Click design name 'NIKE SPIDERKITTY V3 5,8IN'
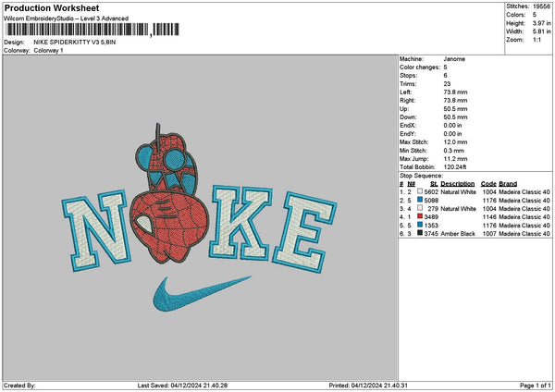This screenshot has height=392, width=555. (x=75, y=43)
